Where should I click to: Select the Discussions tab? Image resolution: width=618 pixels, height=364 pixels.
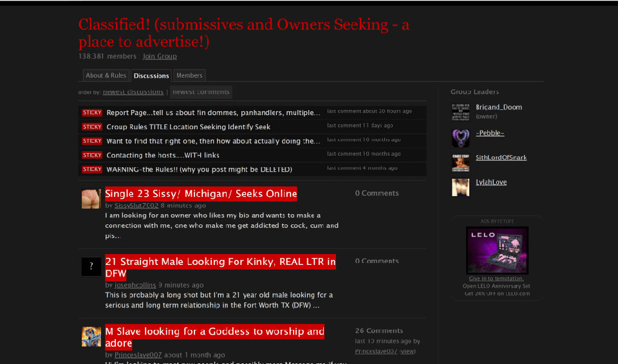[x=151, y=76]
